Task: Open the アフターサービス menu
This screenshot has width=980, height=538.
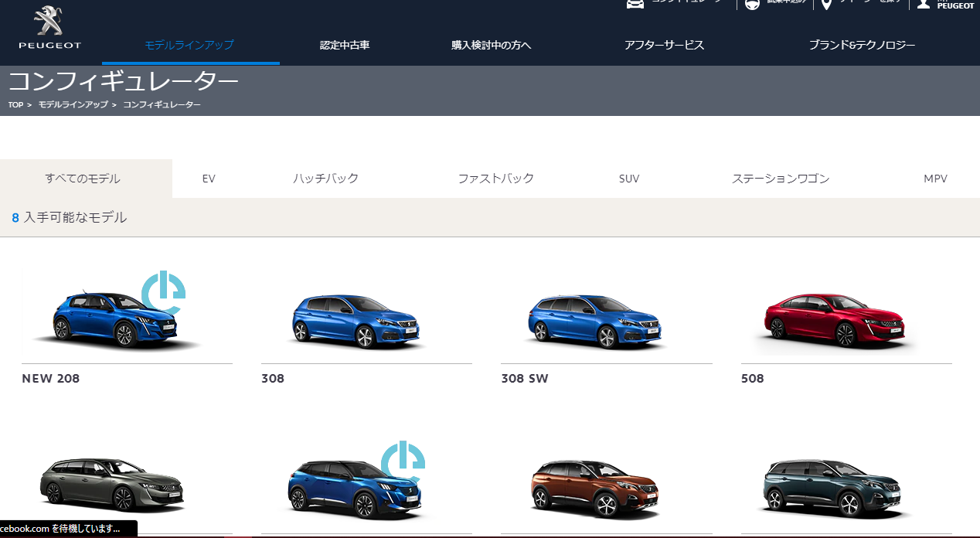Action: pos(665,45)
